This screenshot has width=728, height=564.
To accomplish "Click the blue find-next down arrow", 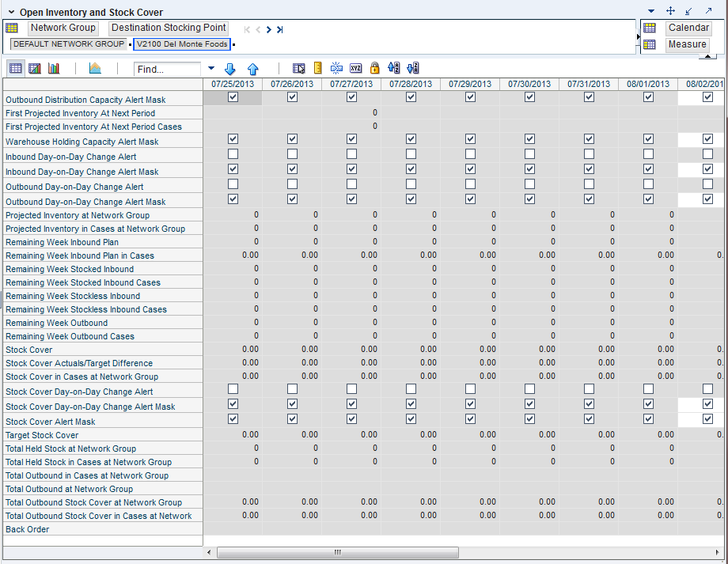I will [230, 69].
